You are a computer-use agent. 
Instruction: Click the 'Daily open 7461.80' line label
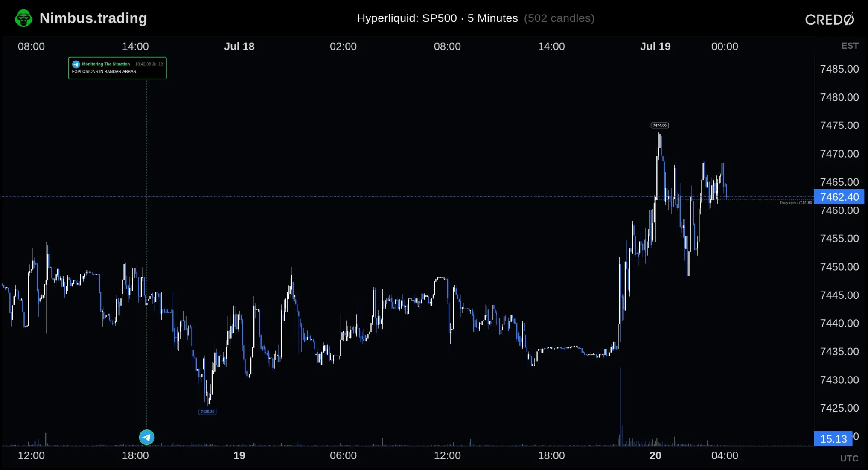[796, 203]
